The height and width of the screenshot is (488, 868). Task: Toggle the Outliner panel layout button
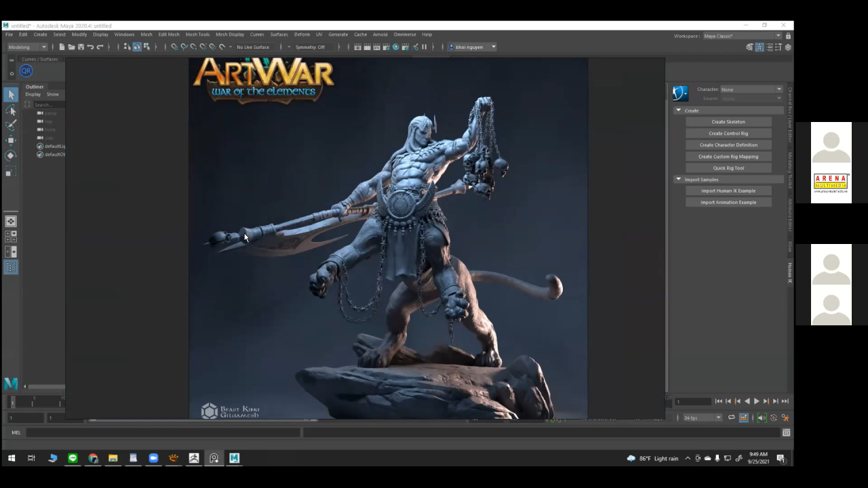pos(11,268)
